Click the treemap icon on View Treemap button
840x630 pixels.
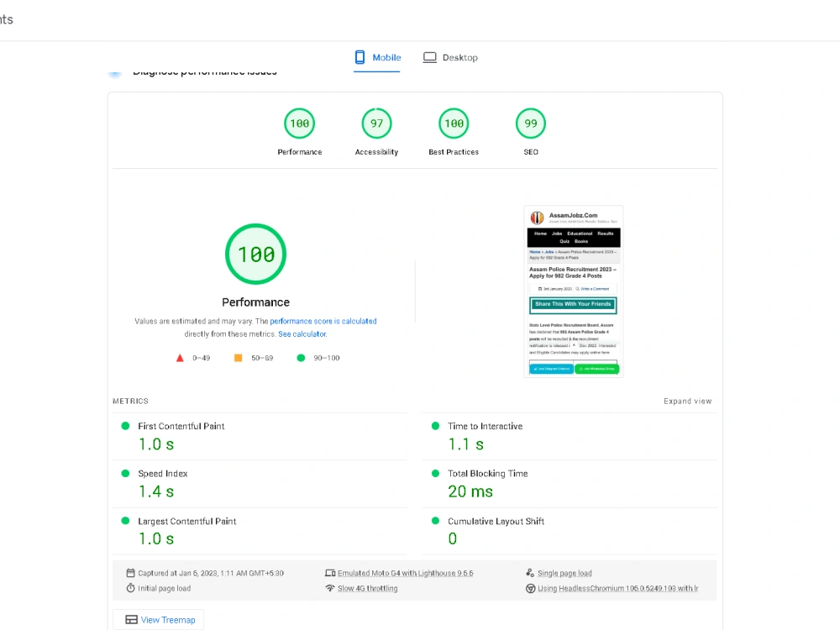tap(132, 619)
